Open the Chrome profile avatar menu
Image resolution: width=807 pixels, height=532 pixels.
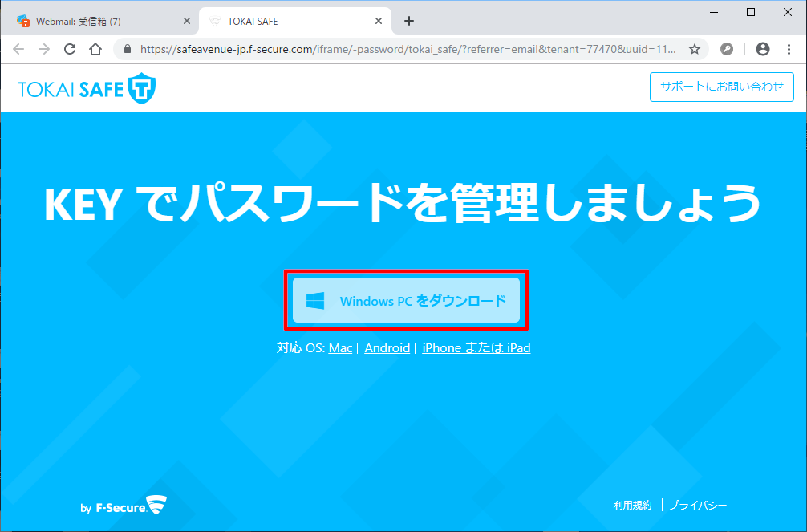tap(763, 49)
